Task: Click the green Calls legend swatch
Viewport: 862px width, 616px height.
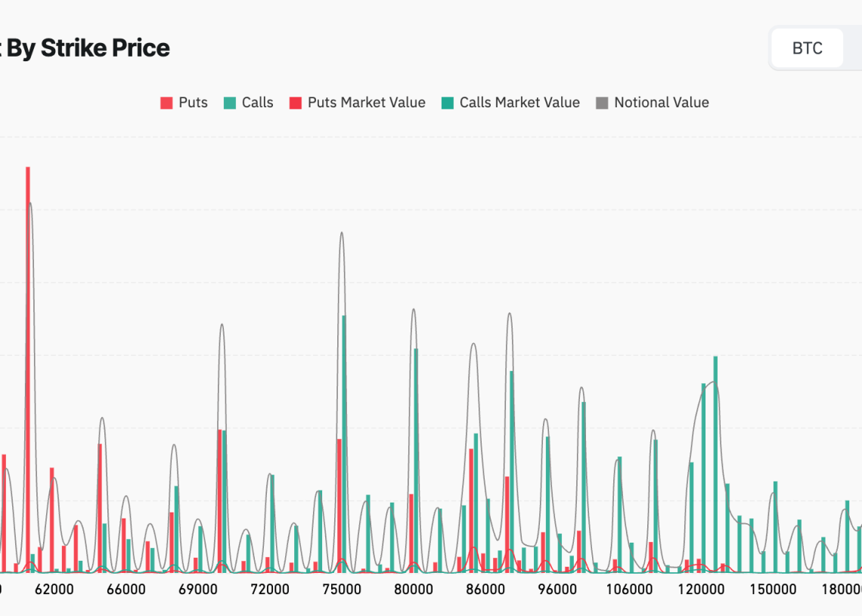Action: [230, 103]
